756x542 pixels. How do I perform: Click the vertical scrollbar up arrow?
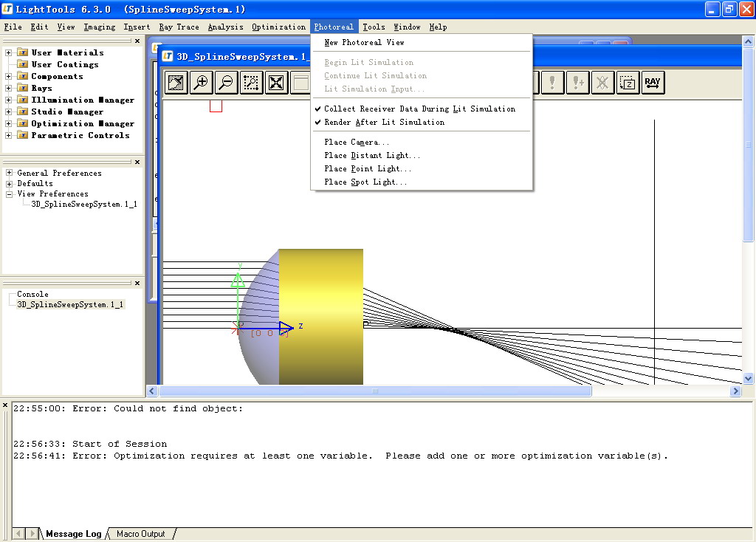point(748,41)
